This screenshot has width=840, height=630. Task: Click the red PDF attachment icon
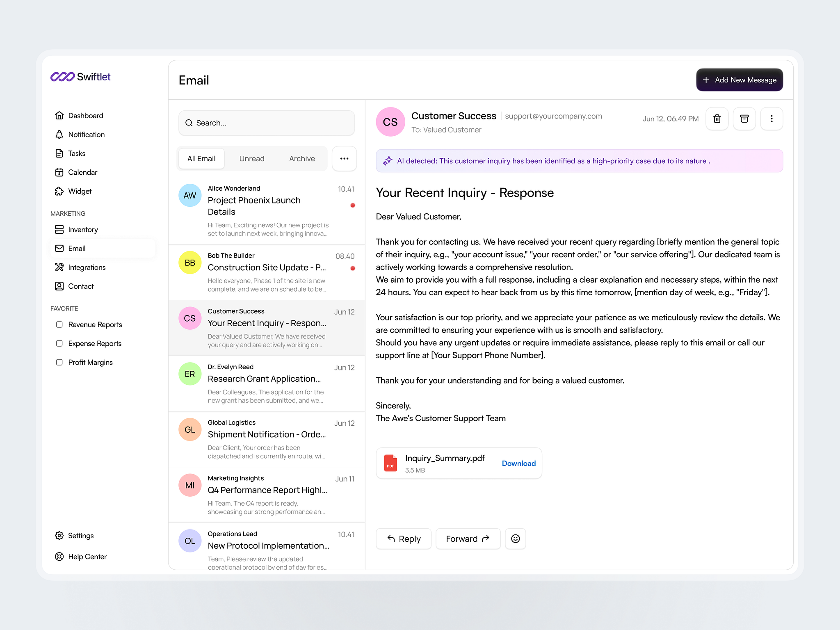[390, 463]
